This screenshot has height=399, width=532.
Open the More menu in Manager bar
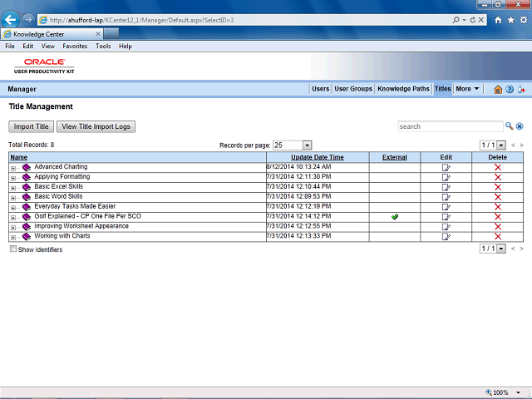coord(467,89)
